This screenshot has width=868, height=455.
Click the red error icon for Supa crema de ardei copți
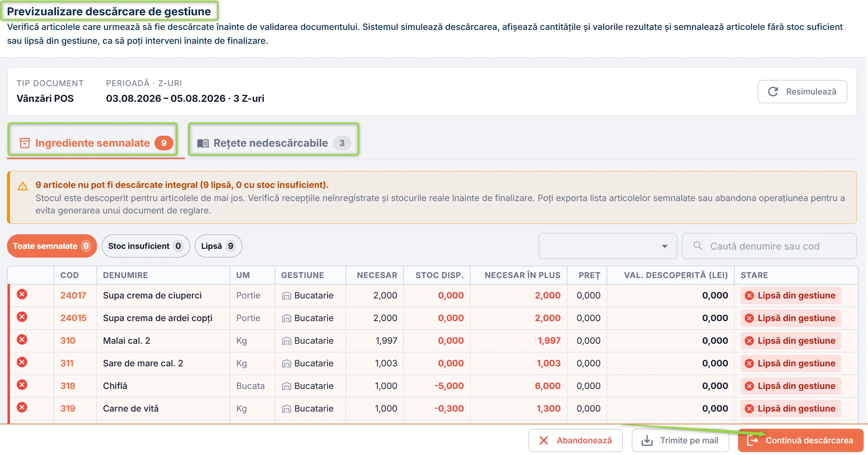coord(22,317)
